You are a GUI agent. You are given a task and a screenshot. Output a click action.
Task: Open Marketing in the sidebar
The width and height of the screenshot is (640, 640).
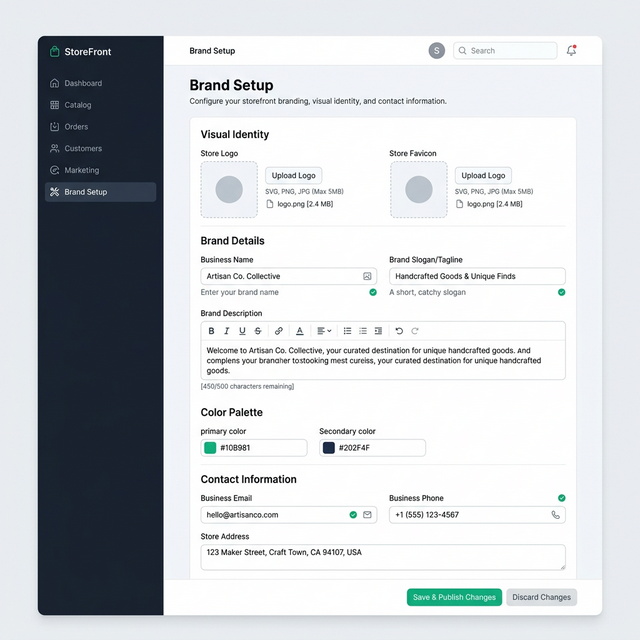pyautogui.click(x=82, y=170)
